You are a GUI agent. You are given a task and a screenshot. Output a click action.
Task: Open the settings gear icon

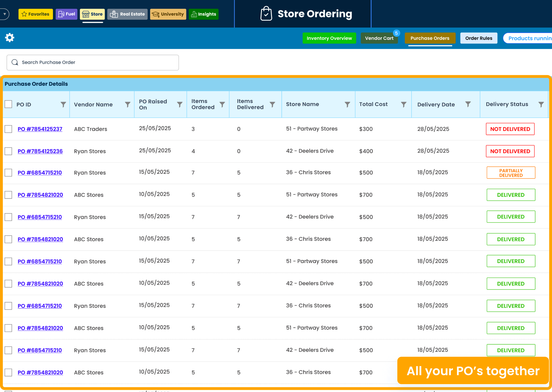10,38
